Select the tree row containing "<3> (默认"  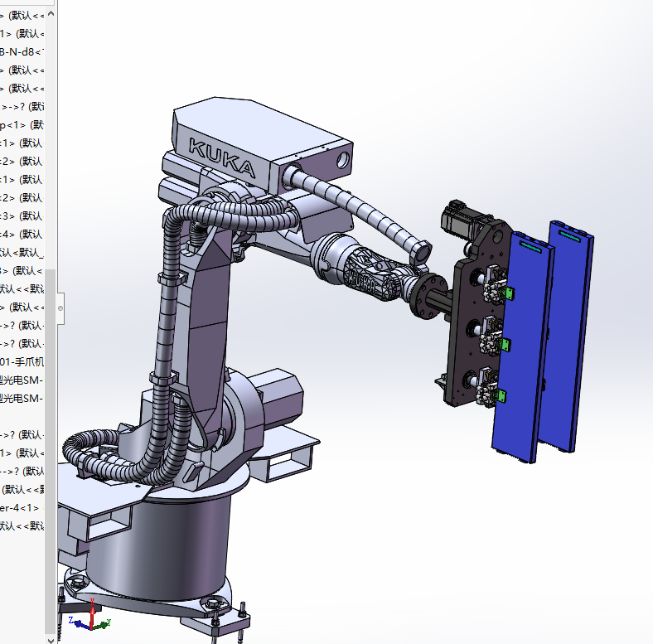pyautogui.click(x=22, y=215)
